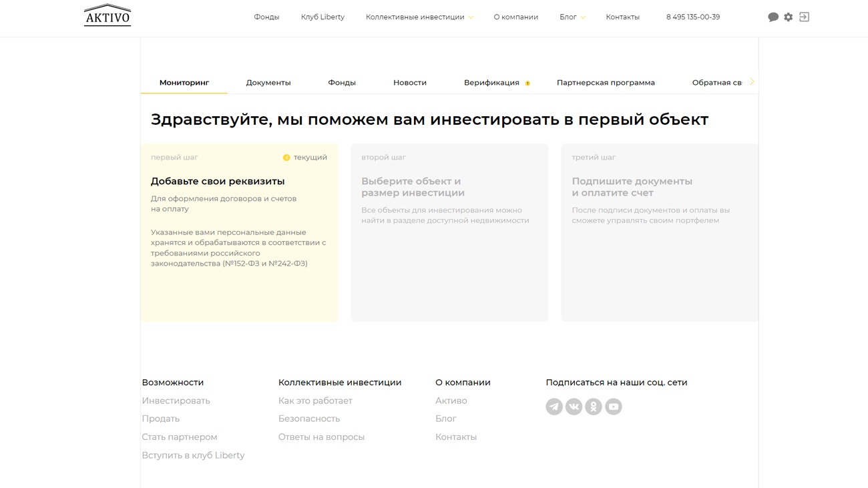Open the Odnoklassniki social icon
Image resolution: width=868 pixels, height=488 pixels.
(x=594, y=407)
